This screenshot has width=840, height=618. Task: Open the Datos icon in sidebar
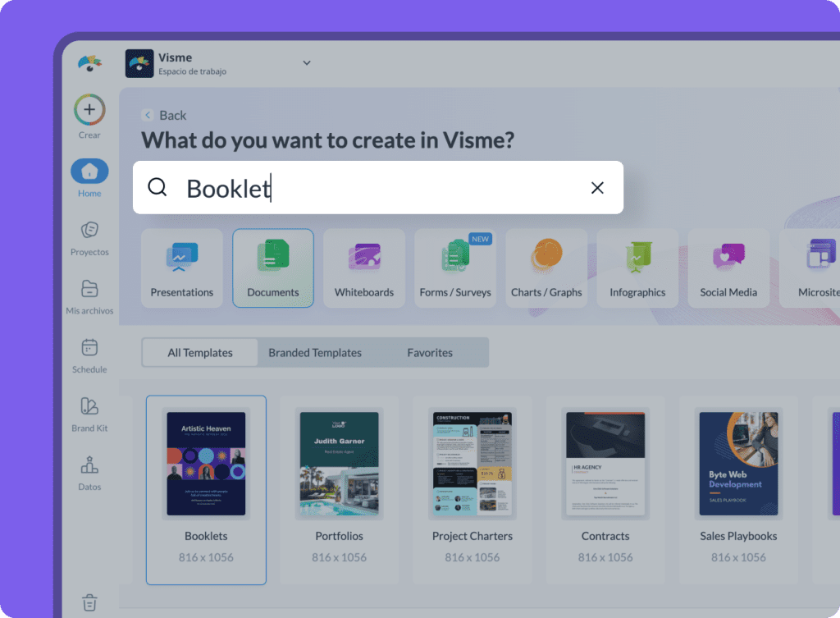click(x=89, y=465)
